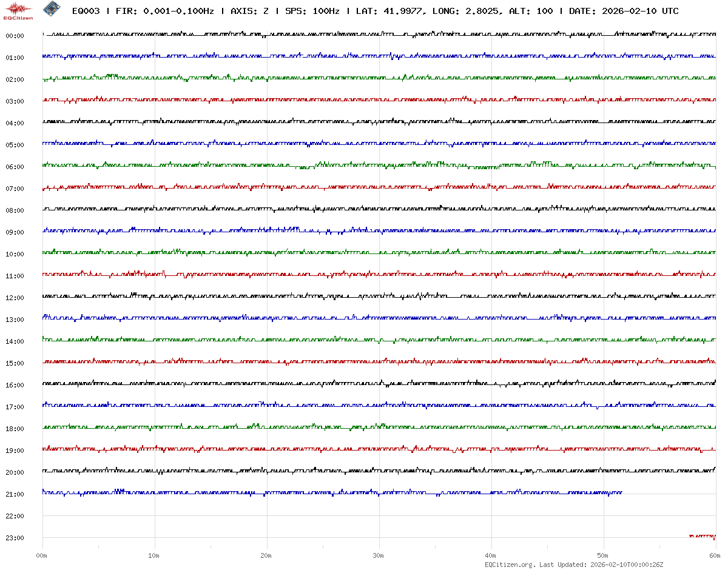Select the 21:00 hour row label
Image resolution: width=728 pixels, height=570 pixels.
15,494
